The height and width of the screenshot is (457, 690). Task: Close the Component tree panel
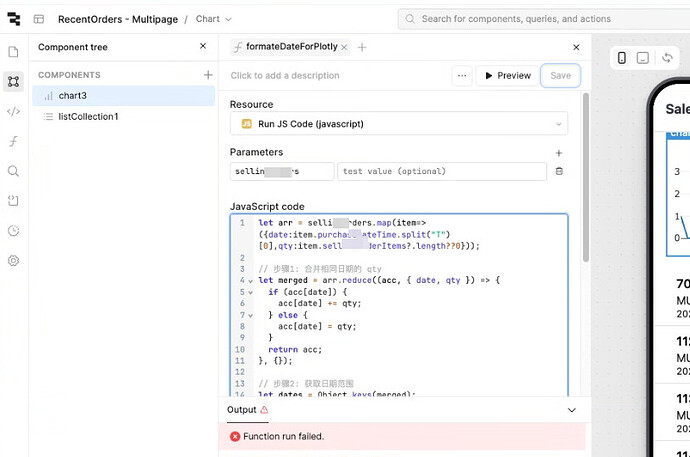pos(203,46)
